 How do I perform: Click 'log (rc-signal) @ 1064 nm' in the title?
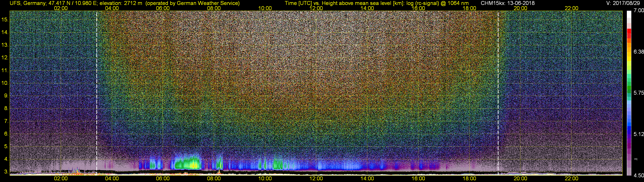437,3
